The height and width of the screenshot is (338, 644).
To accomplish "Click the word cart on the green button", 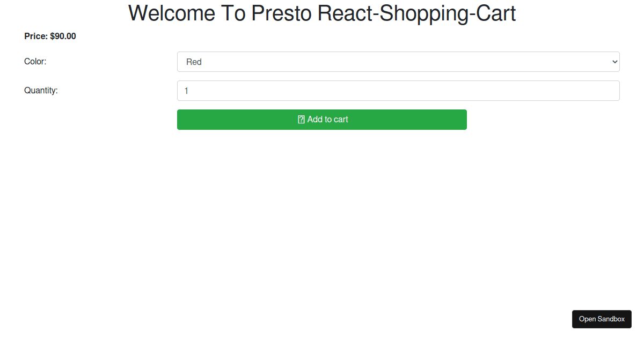I will (x=339, y=120).
